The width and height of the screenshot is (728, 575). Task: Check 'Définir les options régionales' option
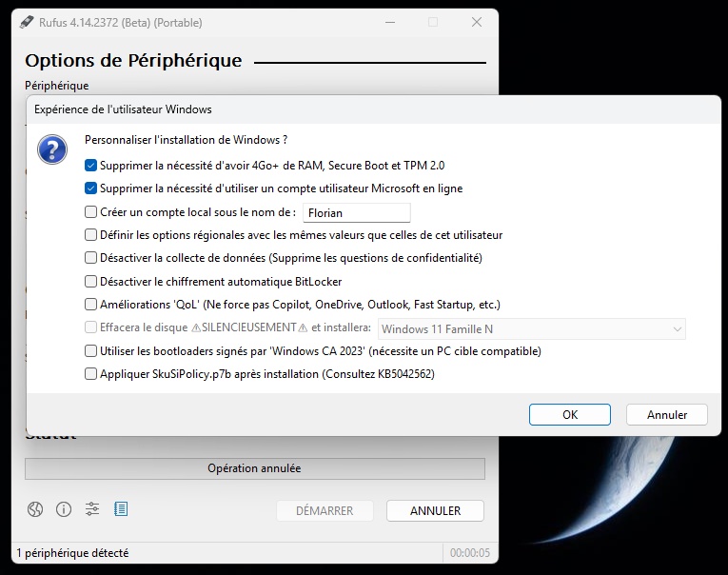tap(91, 234)
